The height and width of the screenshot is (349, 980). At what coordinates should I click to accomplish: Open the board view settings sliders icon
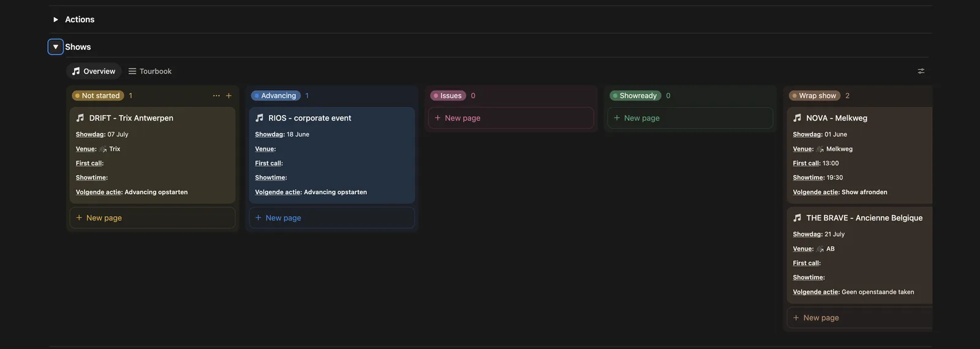921,71
